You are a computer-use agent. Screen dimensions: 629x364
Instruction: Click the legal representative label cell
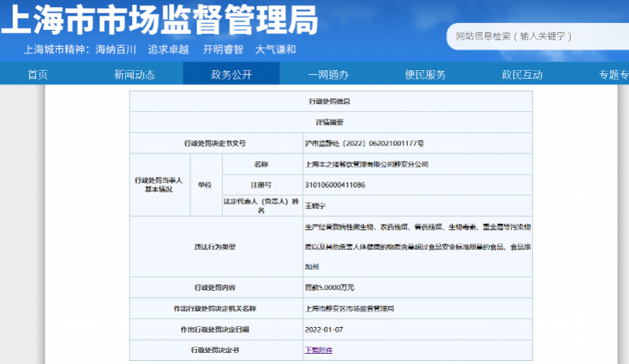pos(263,206)
